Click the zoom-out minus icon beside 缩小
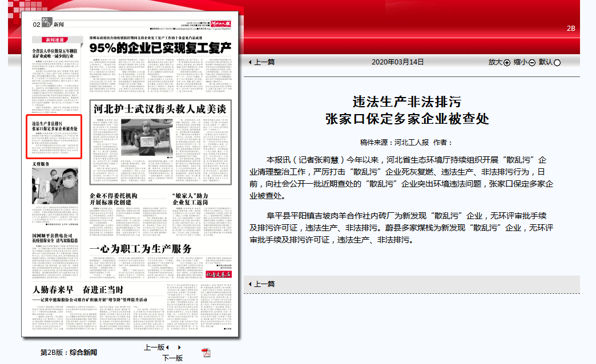The width and height of the screenshot is (596, 364). coord(531,63)
